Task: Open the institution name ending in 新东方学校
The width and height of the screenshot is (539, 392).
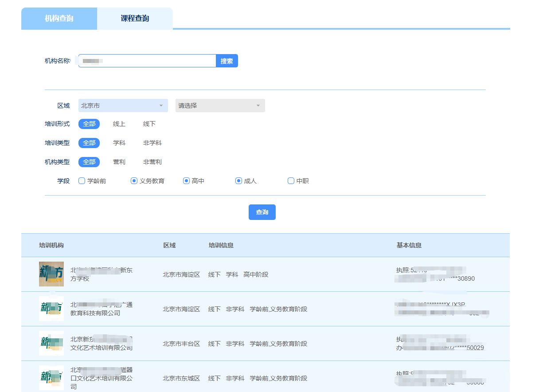Action: [x=102, y=274]
